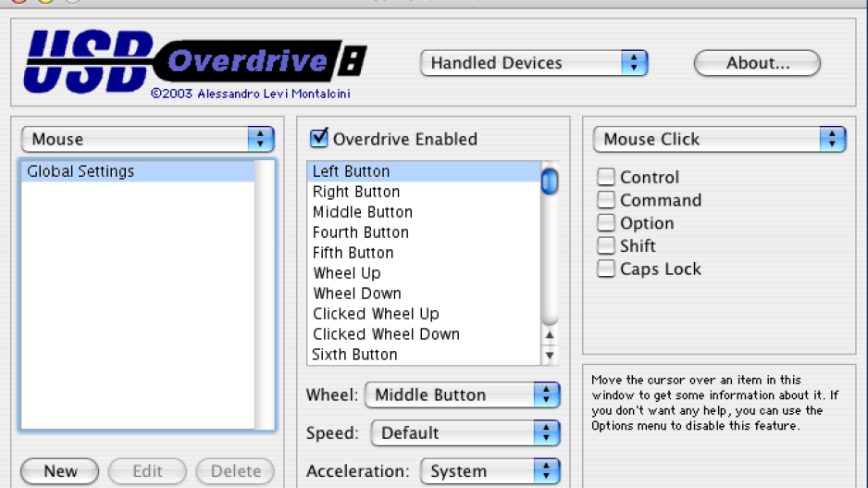
Task: Enable the Control modifier checkbox
Action: 606,177
